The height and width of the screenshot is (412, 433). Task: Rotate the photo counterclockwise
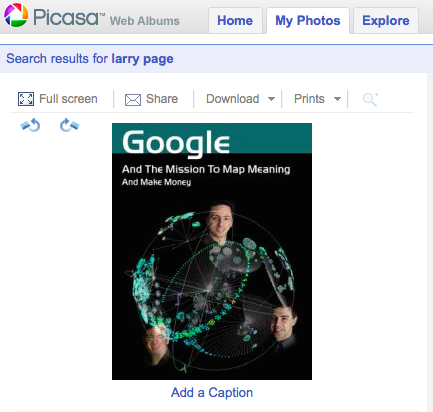coord(31,126)
